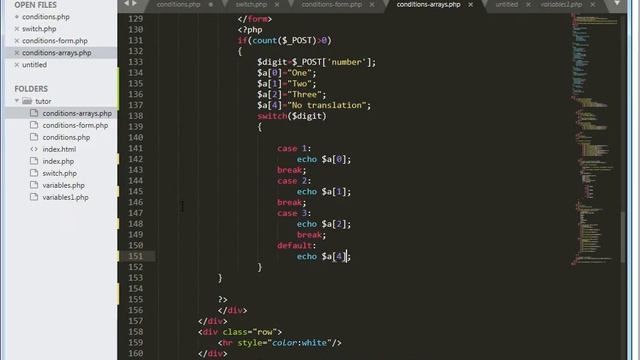Close conditions-form.php in Open Files list
The height and width of the screenshot is (360, 640).
pyautogui.click(x=17, y=41)
